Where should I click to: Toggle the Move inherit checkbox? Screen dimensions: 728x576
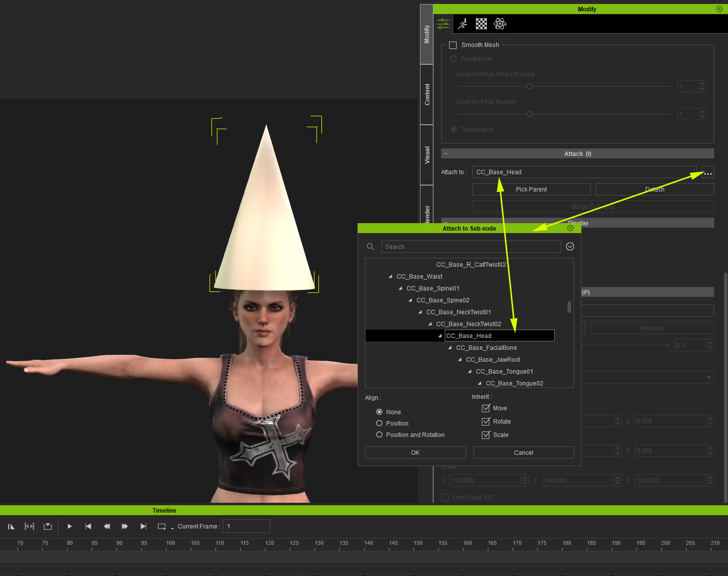(x=486, y=408)
